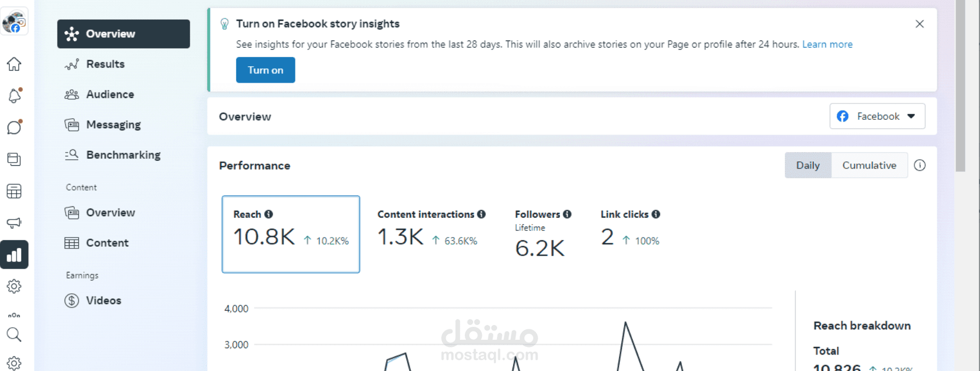Click the Turn on button
This screenshot has height=371, width=980.
(x=265, y=70)
